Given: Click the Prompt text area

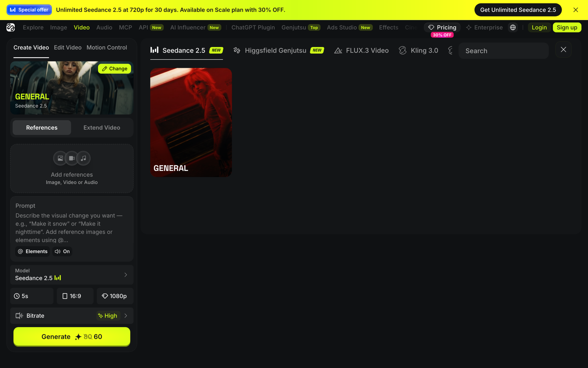Looking at the screenshot, I should (72, 227).
